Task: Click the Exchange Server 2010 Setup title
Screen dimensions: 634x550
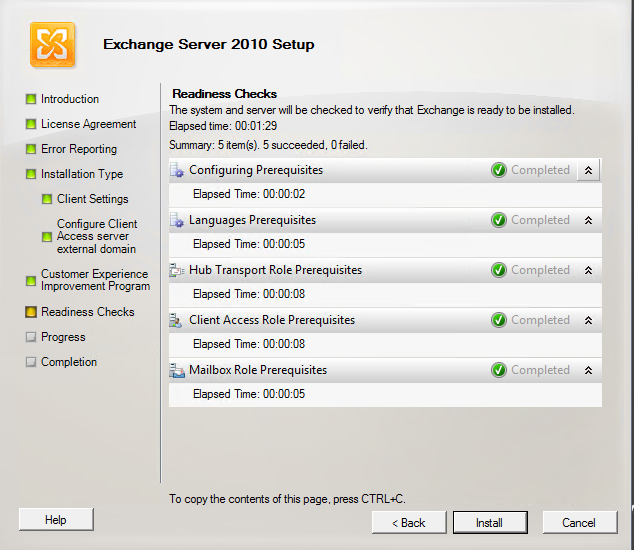Action: [209, 44]
